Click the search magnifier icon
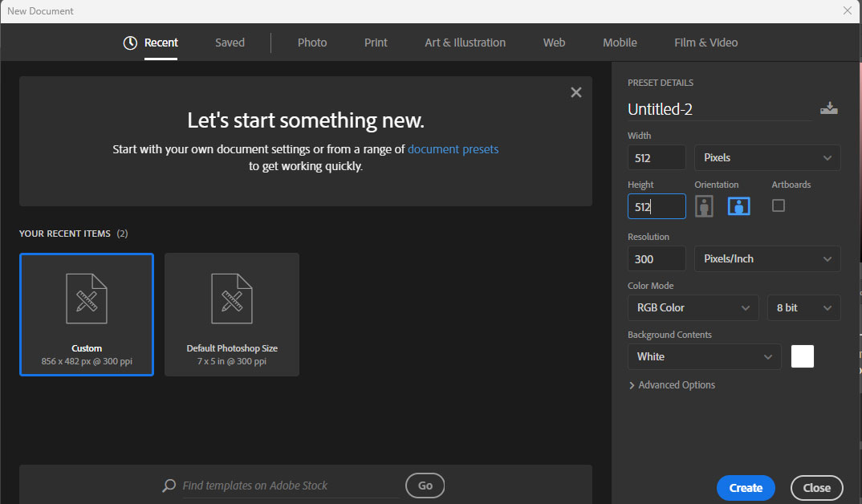 (169, 486)
